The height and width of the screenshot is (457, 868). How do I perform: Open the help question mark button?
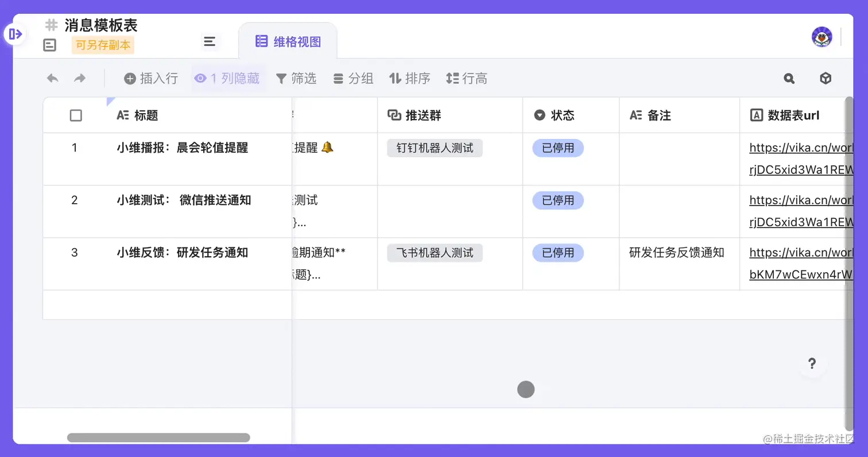click(812, 363)
